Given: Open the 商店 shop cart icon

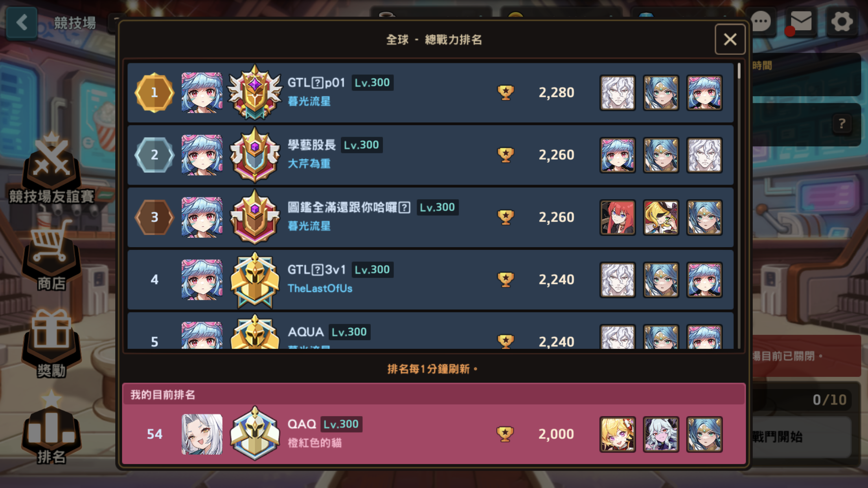Looking at the screenshot, I should (x=51, y=255).
